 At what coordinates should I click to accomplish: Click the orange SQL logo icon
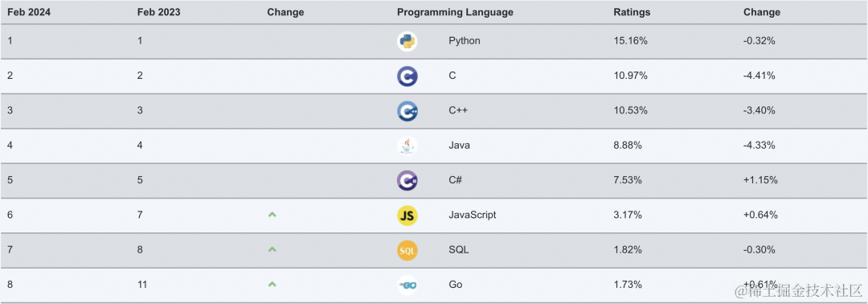coord(407,250)
